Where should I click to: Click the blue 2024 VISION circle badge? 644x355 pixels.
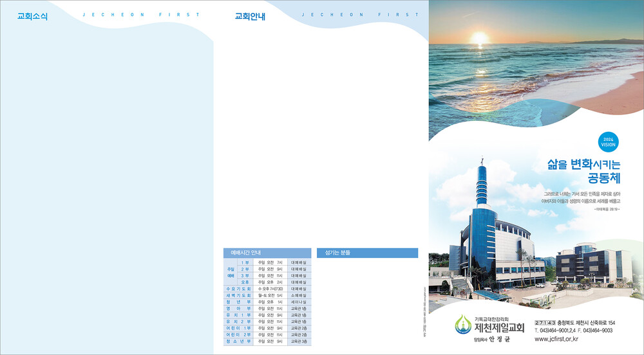(x=608, y=141)
